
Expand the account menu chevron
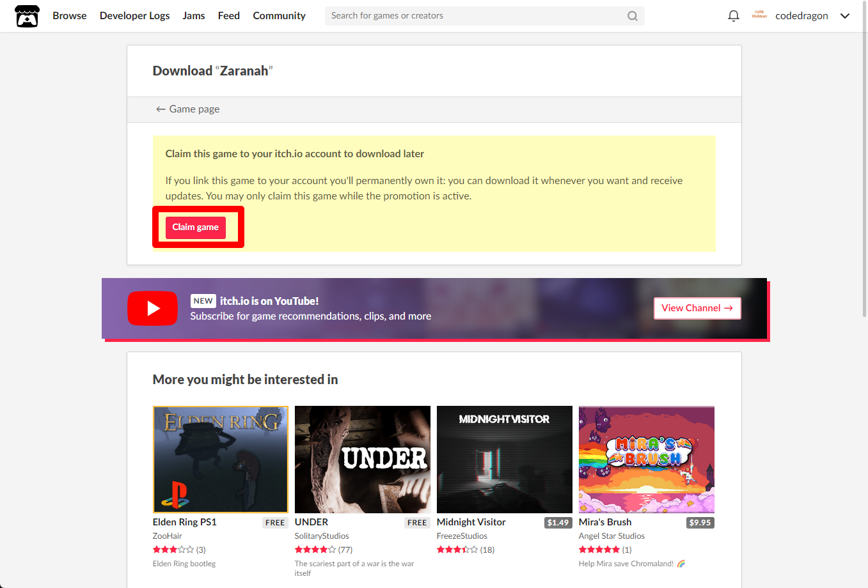pos(845,16)
